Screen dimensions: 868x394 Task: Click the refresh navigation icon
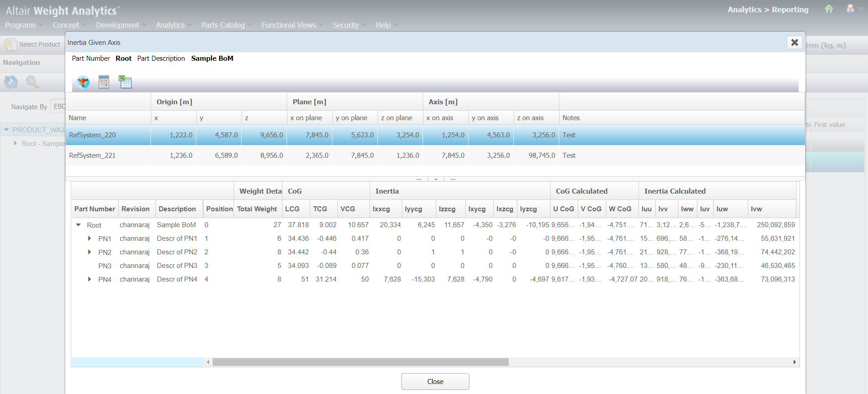11,82
